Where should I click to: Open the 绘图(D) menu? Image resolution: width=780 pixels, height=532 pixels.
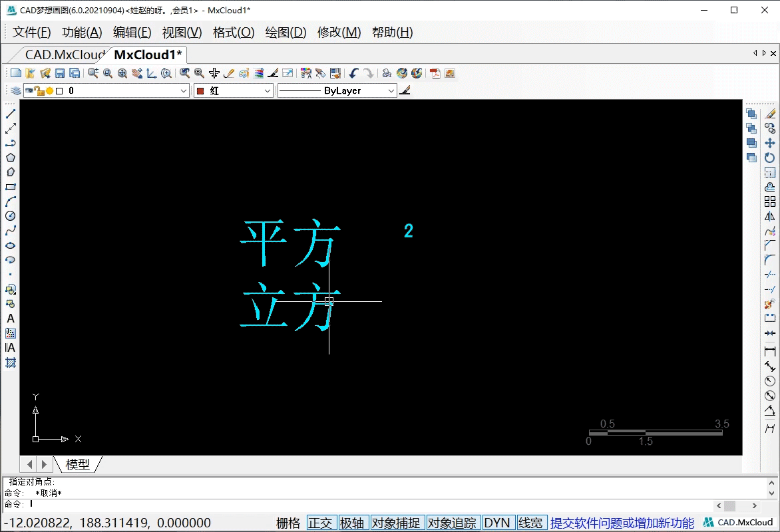click(286, 33)
